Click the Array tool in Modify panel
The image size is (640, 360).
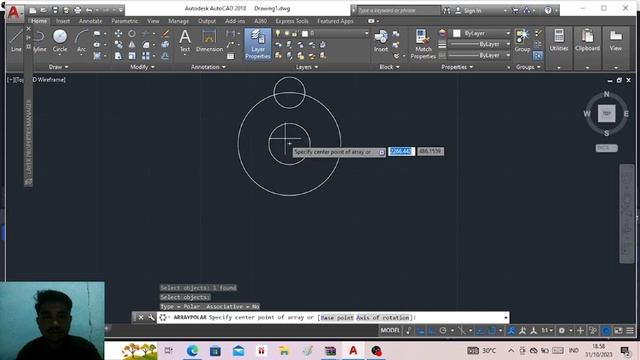146,56
